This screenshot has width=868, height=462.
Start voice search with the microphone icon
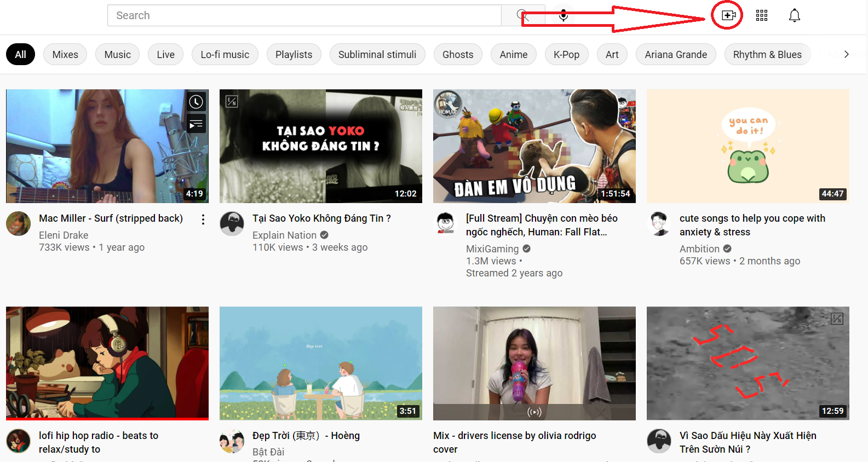tap(563, 15)
